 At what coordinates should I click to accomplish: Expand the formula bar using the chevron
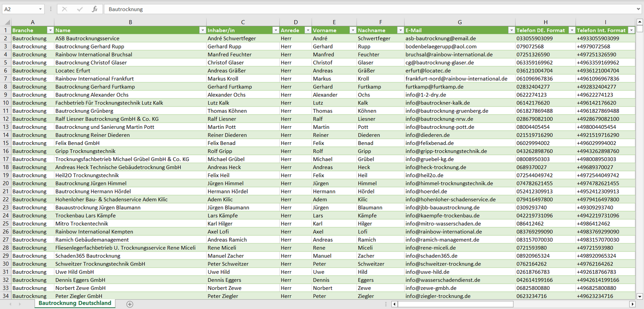[639, 9]
